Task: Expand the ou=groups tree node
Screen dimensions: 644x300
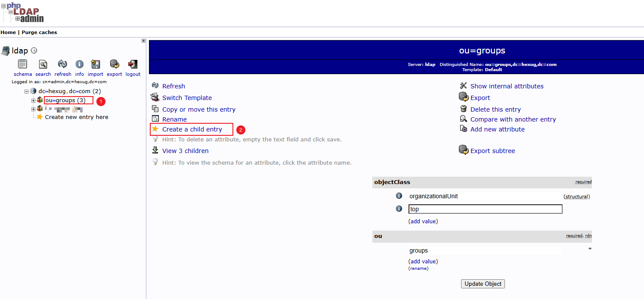Action: (33, 100)
